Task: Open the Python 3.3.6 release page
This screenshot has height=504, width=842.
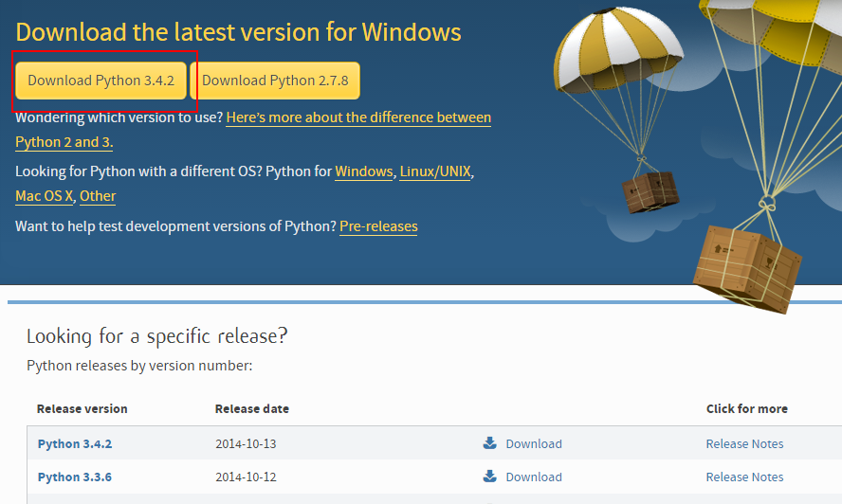Action: coord(75,477)
